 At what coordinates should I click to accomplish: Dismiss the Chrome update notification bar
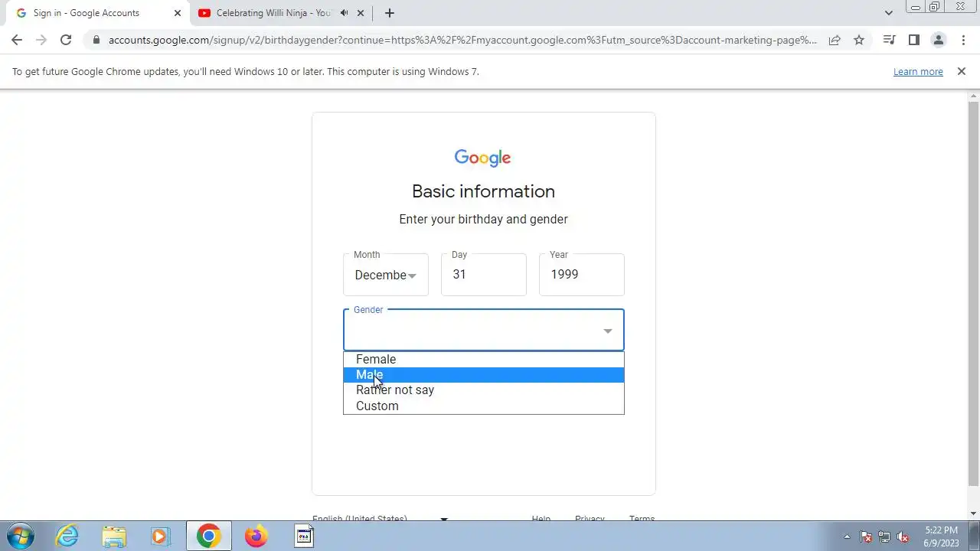[961, 71]
